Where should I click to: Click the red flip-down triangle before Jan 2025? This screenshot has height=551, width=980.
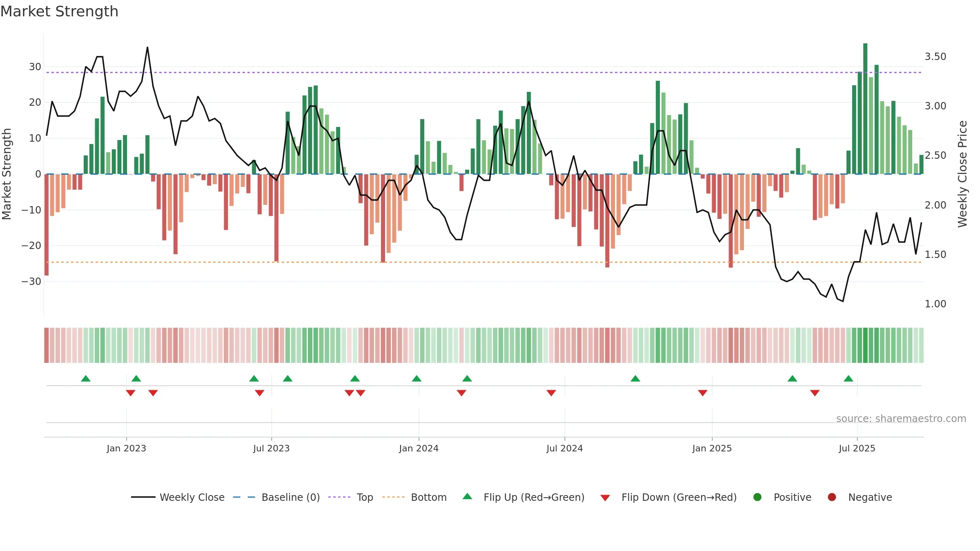[703, 393]
